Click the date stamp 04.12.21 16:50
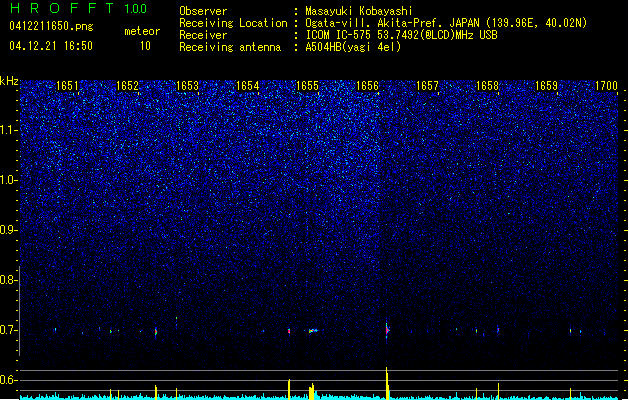This screenshot has height=400, width=629. (x=51, y=46)
